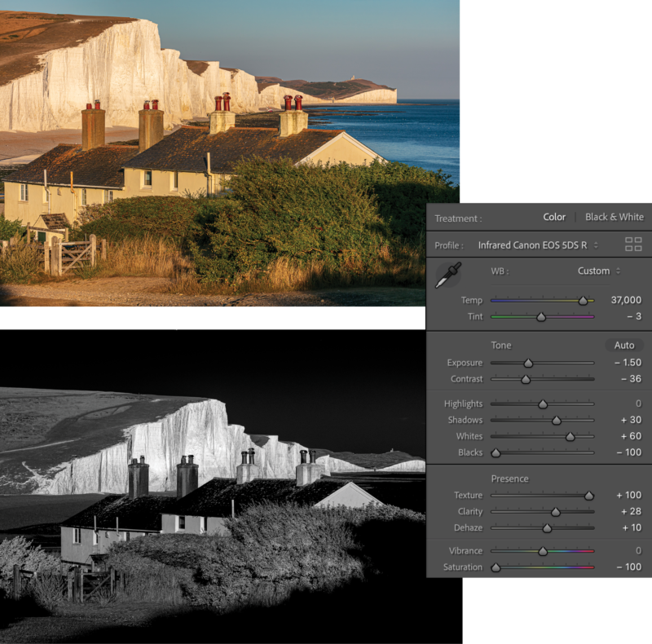Viewport: 652px width, 644px height.
Task: Click the Shadows slider handle
Action: click(x=557, y=421)
